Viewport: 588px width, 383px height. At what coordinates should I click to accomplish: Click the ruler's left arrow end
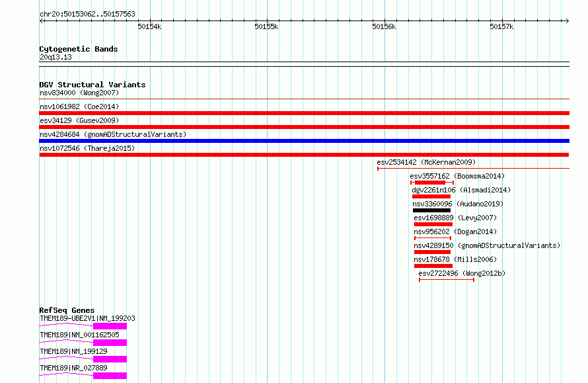[x=41, y=21]
